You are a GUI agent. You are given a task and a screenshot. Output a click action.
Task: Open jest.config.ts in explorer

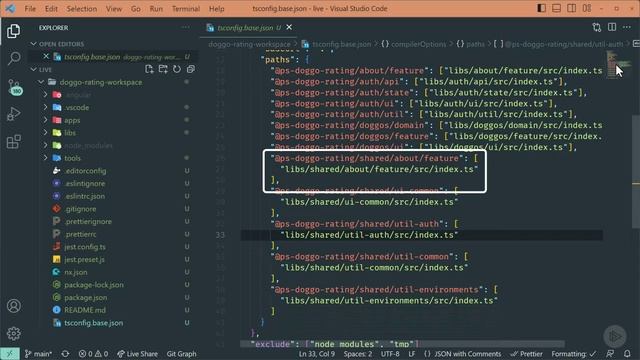pos(85,247)
